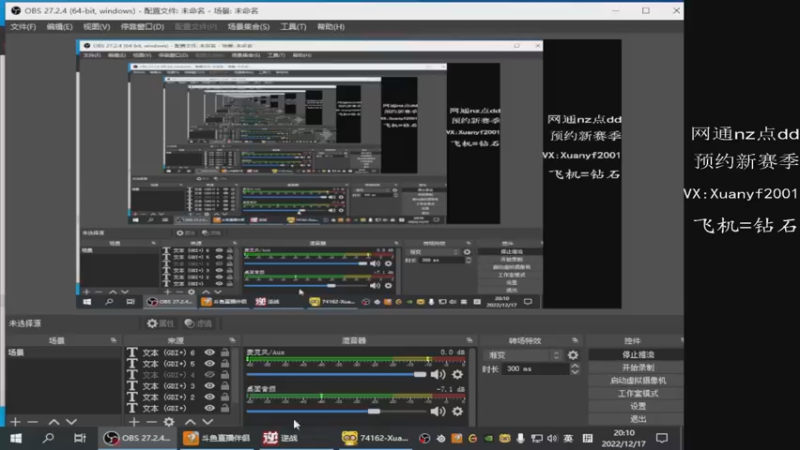Viewport: 800px width, 450px height.
Task: Move the scene up in the Scenes panel
Action: coord(54,422)
